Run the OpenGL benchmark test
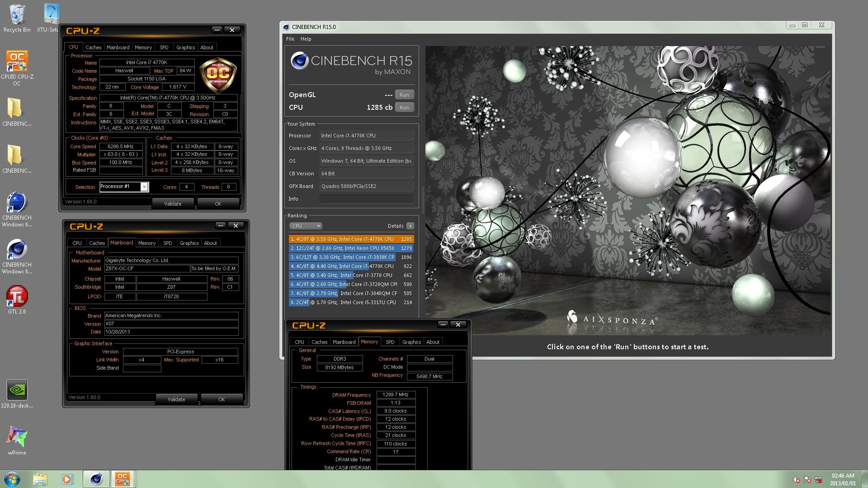Image resolution: width=868 pixels, height=488 pixels. [404, 95]
